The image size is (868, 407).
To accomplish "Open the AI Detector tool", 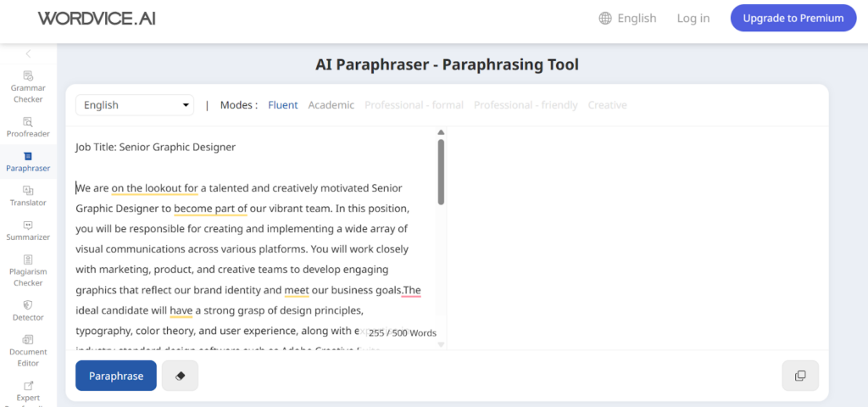I will coord(28,310).
